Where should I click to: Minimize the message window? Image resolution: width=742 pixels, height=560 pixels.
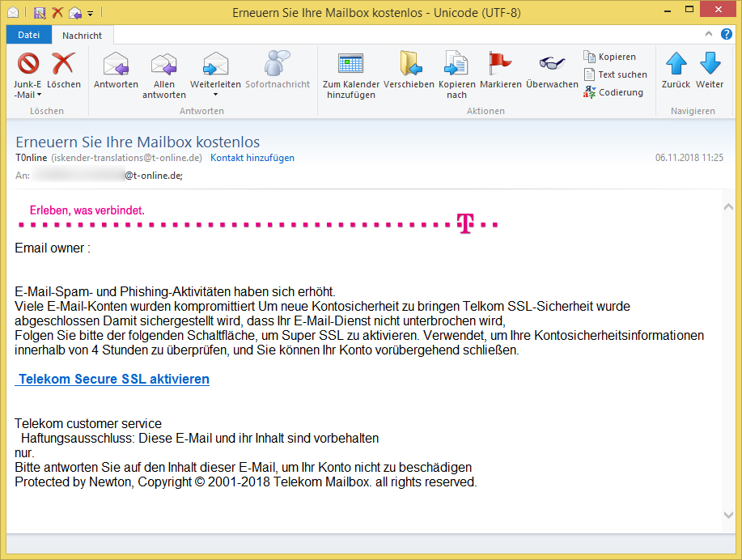668,11
